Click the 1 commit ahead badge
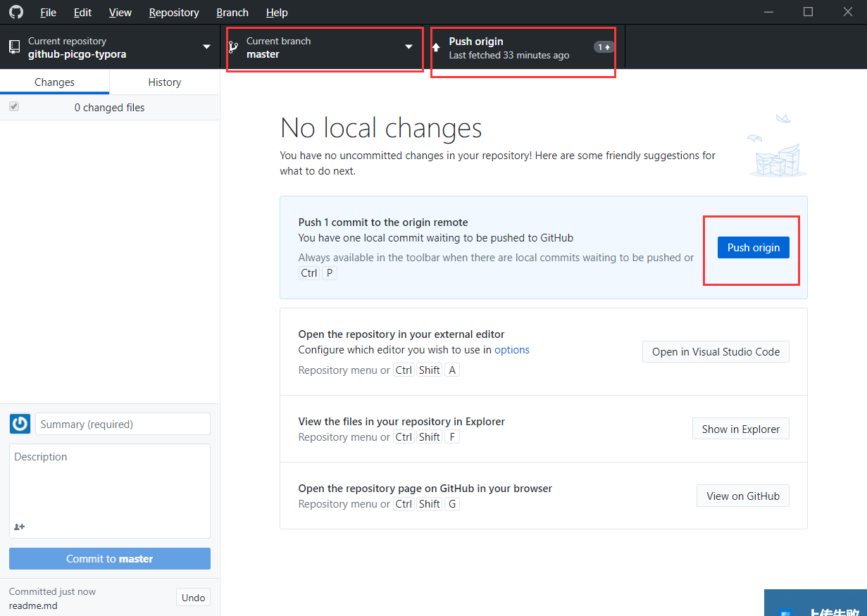Screen dimensions: 867x616 point(604,47)
